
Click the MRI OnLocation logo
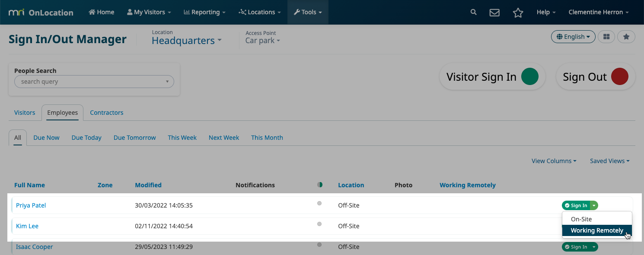coord(41,12)
